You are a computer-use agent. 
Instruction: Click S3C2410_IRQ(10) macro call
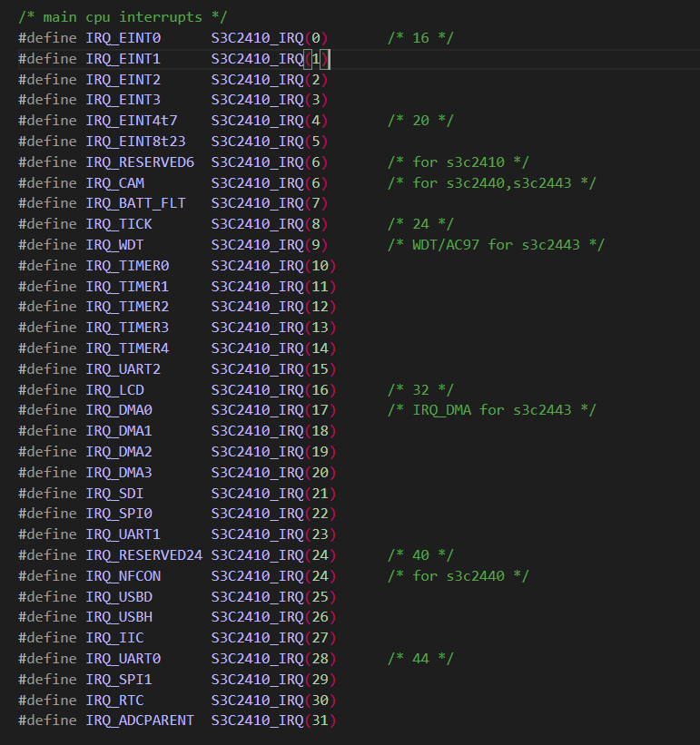tap(274, 266)
